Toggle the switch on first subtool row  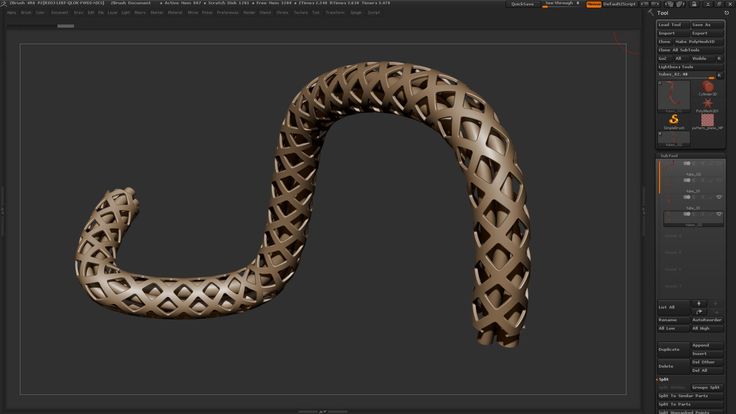pyautogui.click(x=687, y=163)
